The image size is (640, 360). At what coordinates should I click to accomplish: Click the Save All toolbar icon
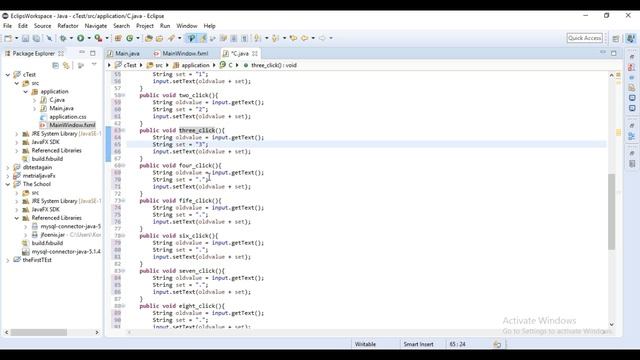36,38
